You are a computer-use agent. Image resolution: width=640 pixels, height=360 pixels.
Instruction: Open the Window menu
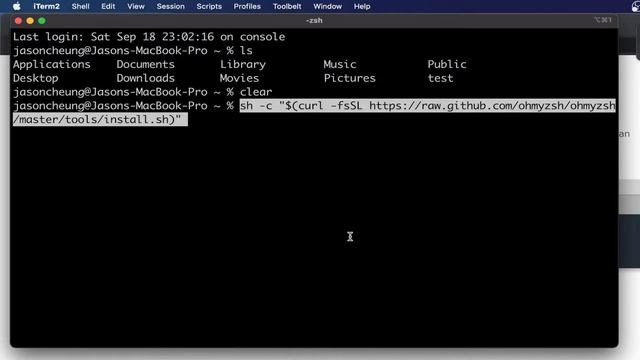click(x=327, y=7)
